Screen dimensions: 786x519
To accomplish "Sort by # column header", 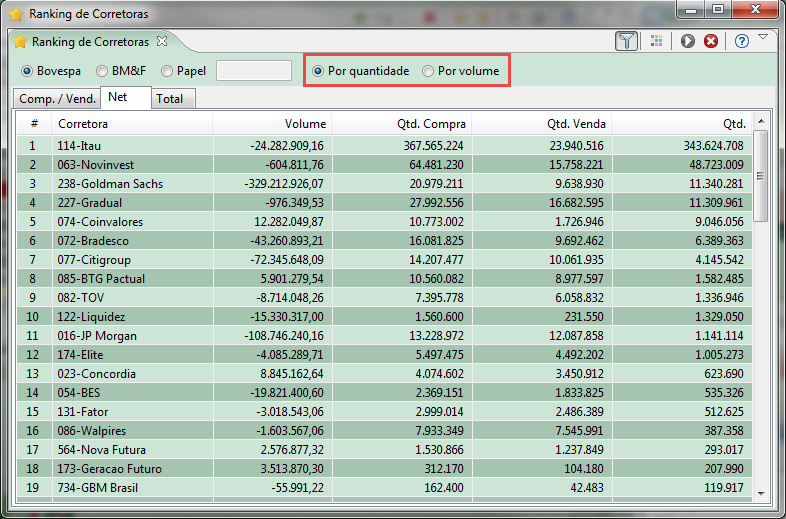I will tap(34, 123).
